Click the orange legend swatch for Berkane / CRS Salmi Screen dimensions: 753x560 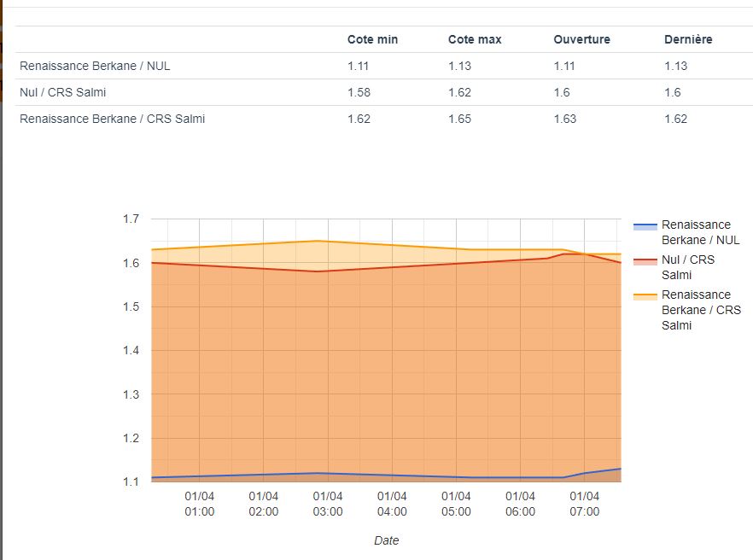tap(645, 296)
